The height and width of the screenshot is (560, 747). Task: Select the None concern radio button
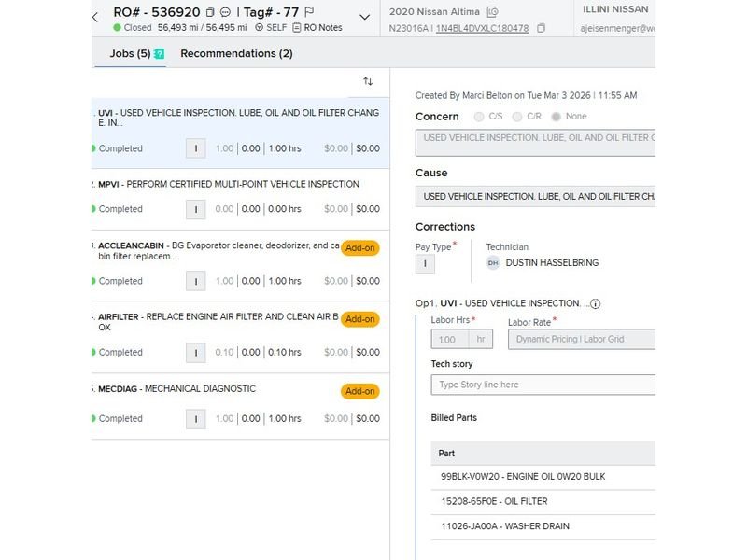tap(557, 117)
